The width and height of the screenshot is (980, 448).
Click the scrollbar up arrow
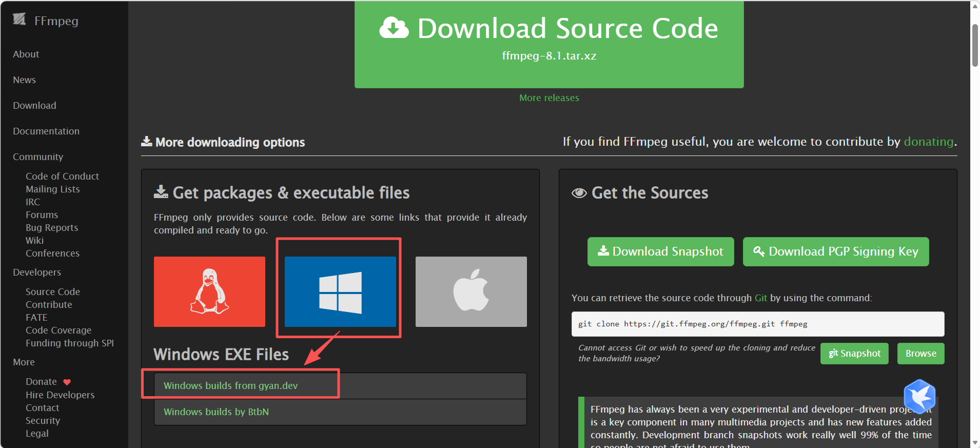click(x=975, y=7)
